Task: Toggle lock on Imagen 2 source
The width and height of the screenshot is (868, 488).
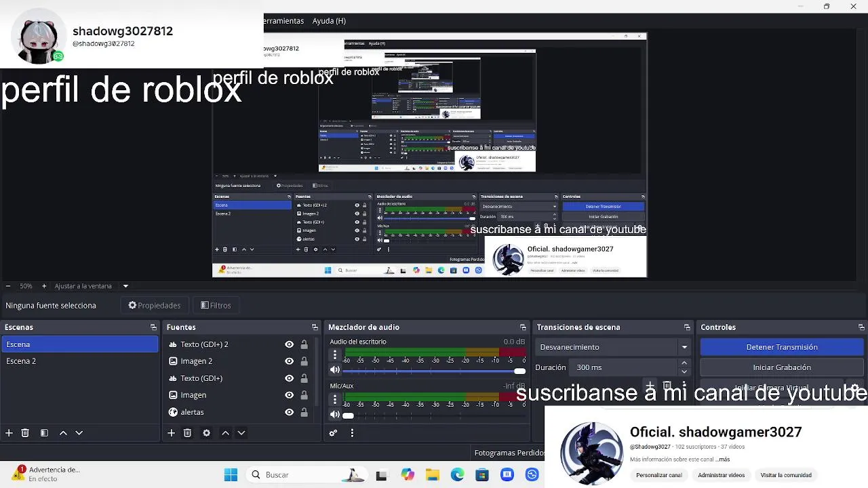Action: click(x=304, y=361)
